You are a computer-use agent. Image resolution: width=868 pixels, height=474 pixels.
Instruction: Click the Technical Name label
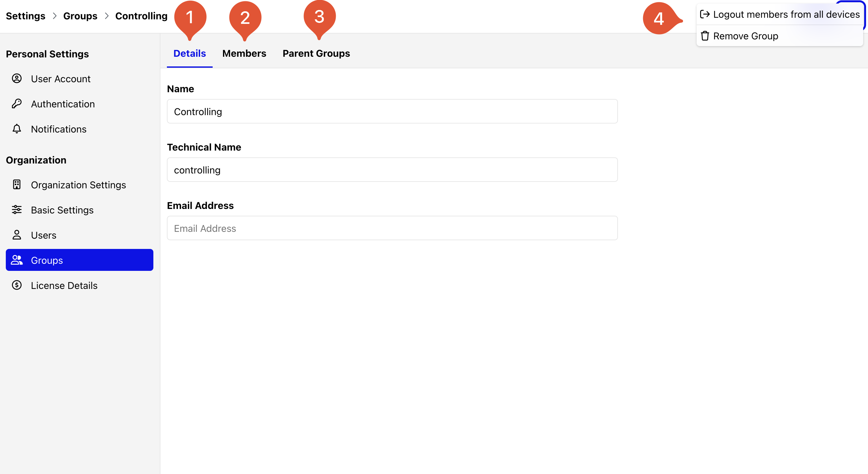204,147
